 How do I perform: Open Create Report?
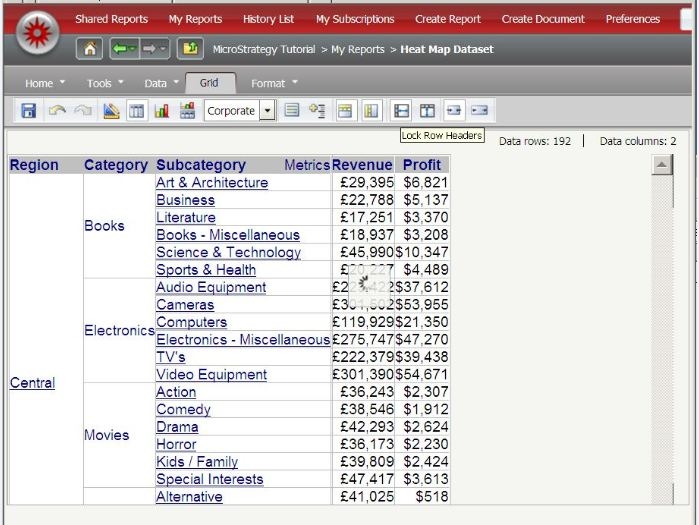coord(448,19)
